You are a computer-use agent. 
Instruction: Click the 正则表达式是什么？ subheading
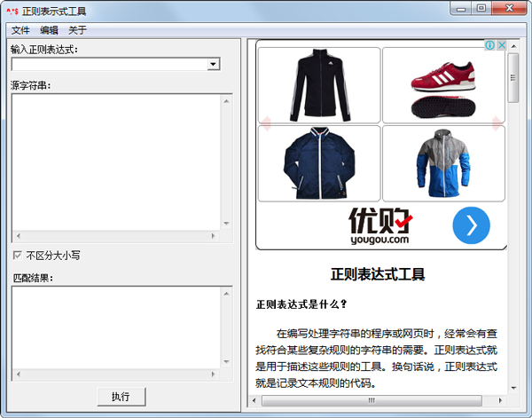pyautogui.click(x=301, y=304)
